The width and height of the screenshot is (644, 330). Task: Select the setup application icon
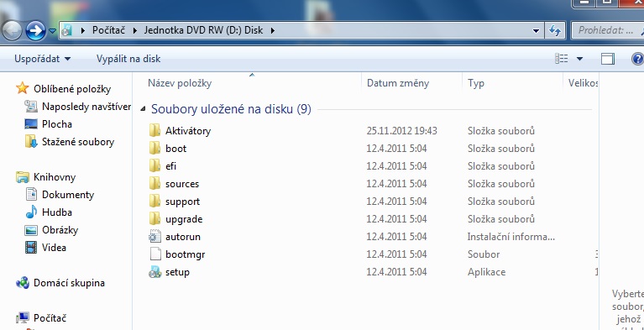tap(154, 272)
